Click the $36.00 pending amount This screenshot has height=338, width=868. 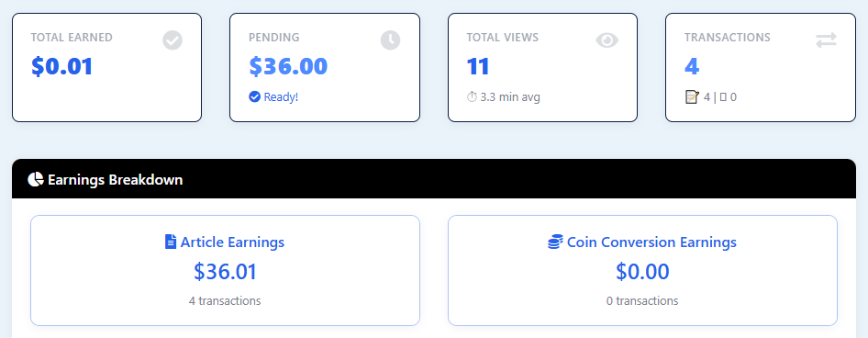288,66
